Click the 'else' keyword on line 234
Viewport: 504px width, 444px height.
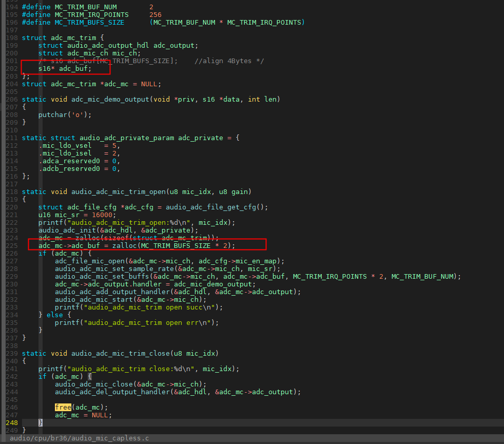(55, 315)
